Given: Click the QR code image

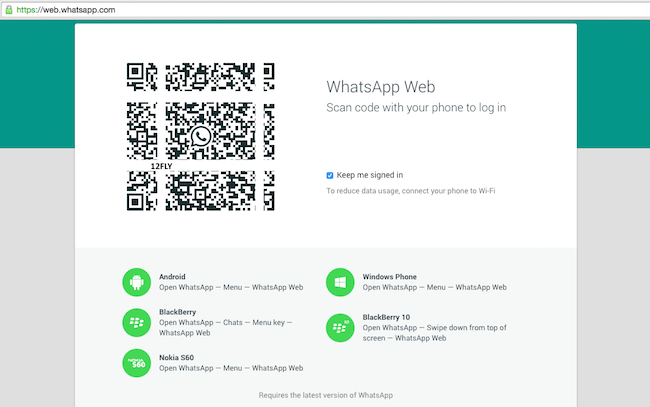Looking at the screenshot, I should 201,137.
